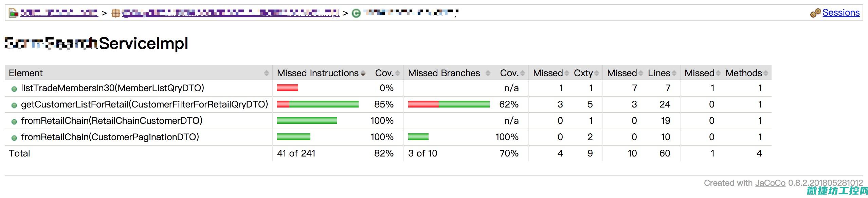Click the green dot beside getCustomerListForRetail
This screenshot has height=198, width=868.
(x=14, y=105)
